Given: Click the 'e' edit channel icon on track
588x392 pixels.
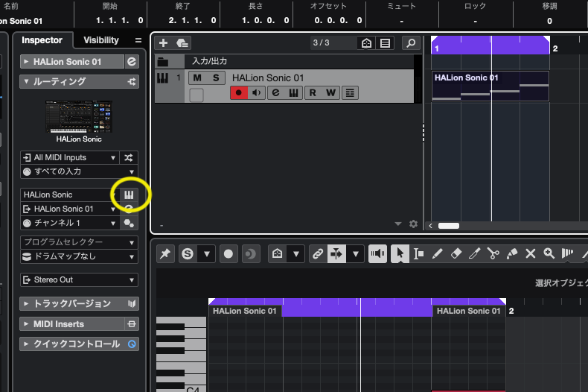Looking at the screenshot, I should click(275, 92).
